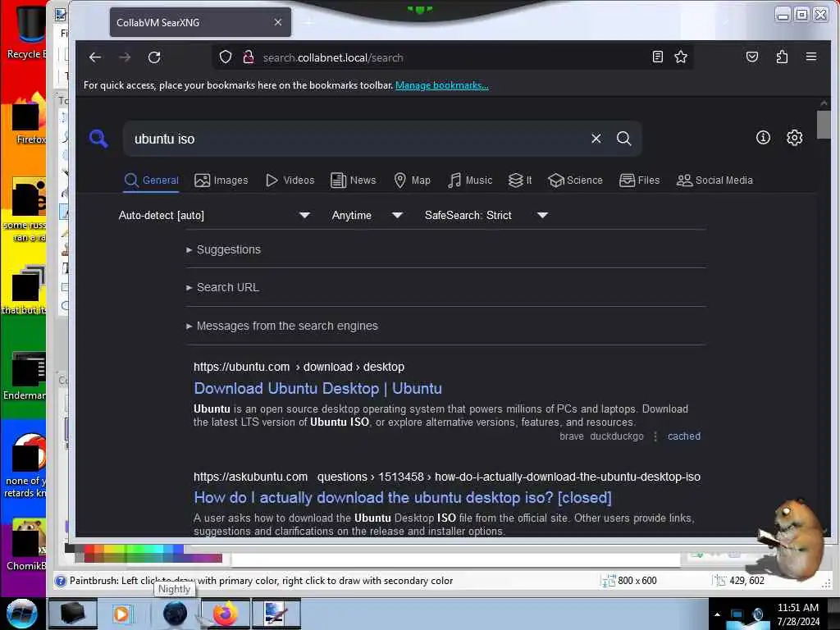The image size is (840, 630).
Task: Click the taskbar clock showing 11:51 AM
Action: coord(798,614)
